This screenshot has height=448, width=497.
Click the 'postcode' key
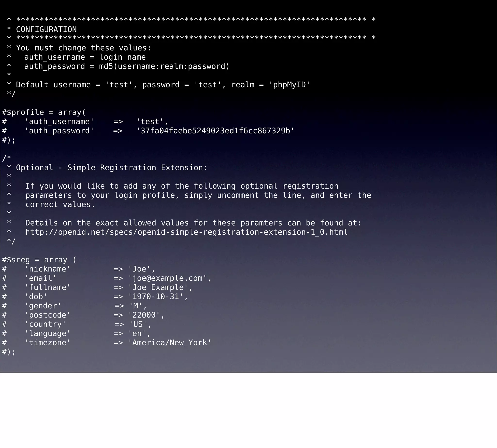48,315
